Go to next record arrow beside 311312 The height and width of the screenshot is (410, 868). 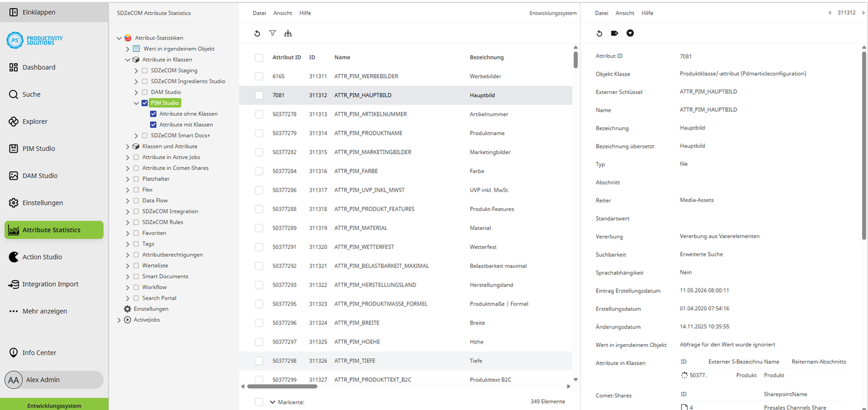(x=863, y=13)
